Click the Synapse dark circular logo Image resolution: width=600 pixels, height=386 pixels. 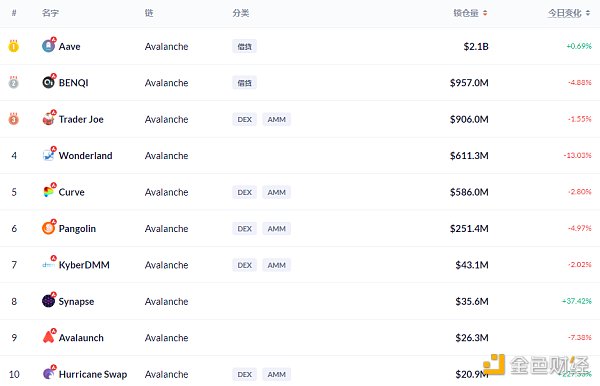coord(48,301)
